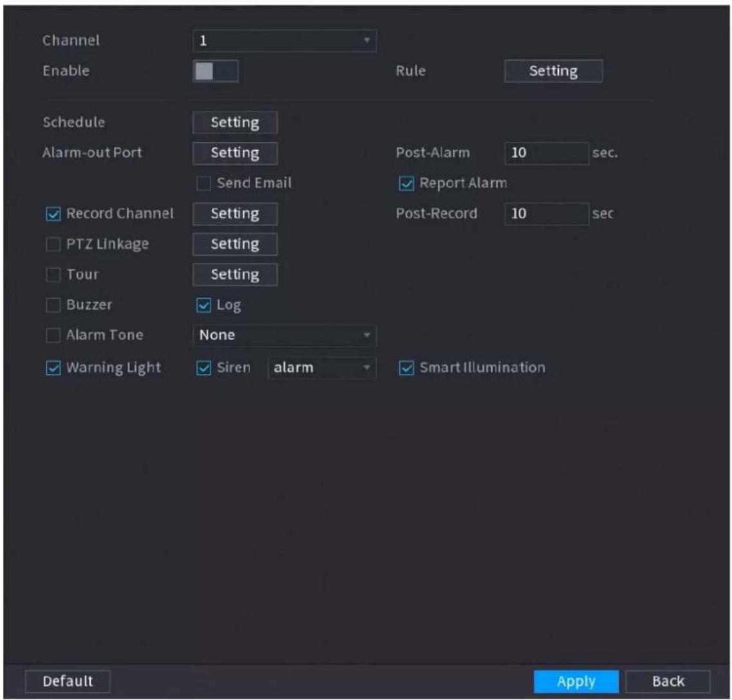
Task: Edit the Post-Record seconds field
Action: (x=547, y=214)
